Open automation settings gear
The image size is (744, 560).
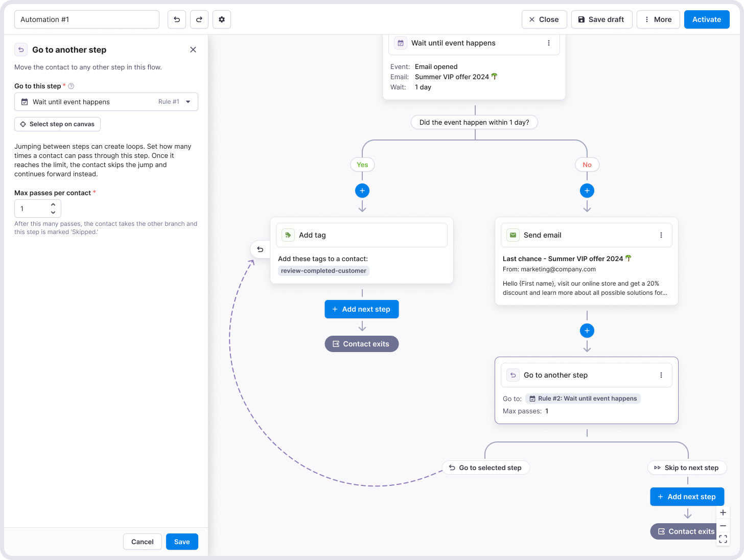(222, 19)
